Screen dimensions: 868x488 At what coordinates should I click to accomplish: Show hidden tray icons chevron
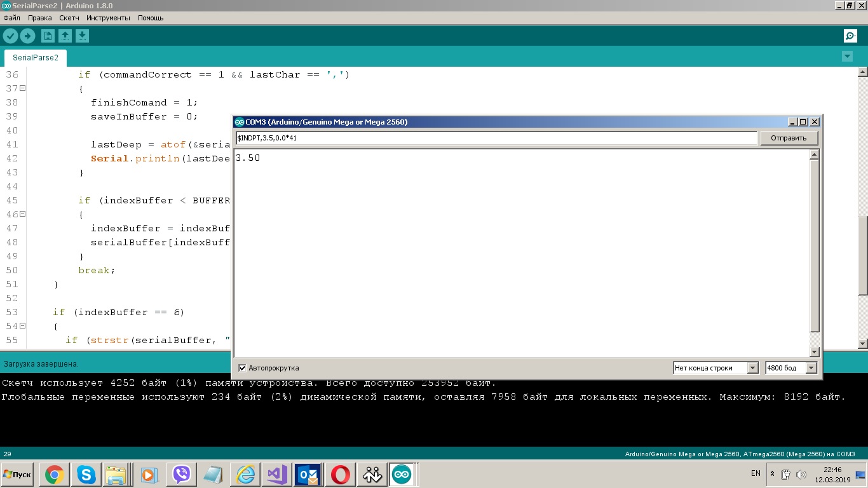pyautogui.click(x=773, y=474)
